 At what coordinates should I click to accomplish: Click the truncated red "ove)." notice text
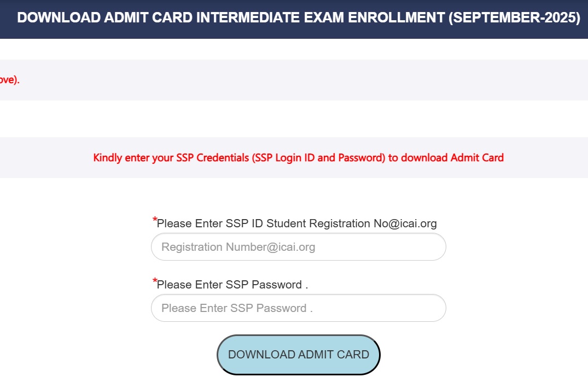click(9, 80)
